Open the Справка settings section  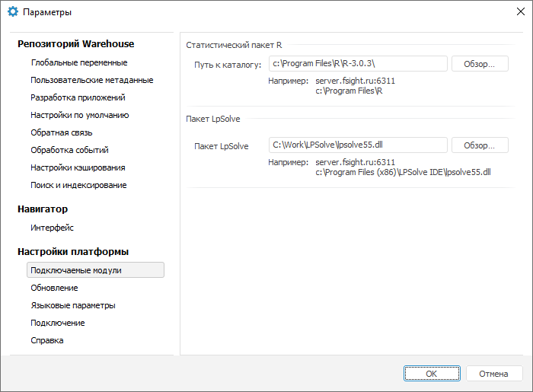coord(47,340)
